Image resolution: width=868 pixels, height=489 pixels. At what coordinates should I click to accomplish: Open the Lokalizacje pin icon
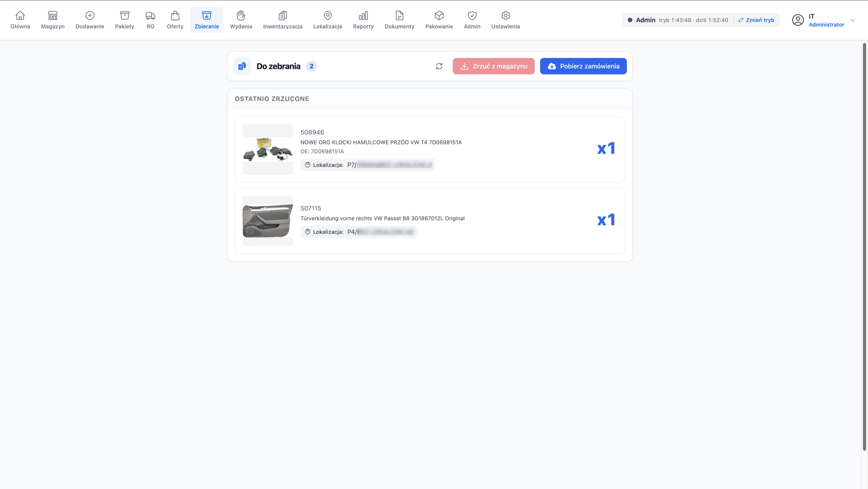[x=328, y=16]
